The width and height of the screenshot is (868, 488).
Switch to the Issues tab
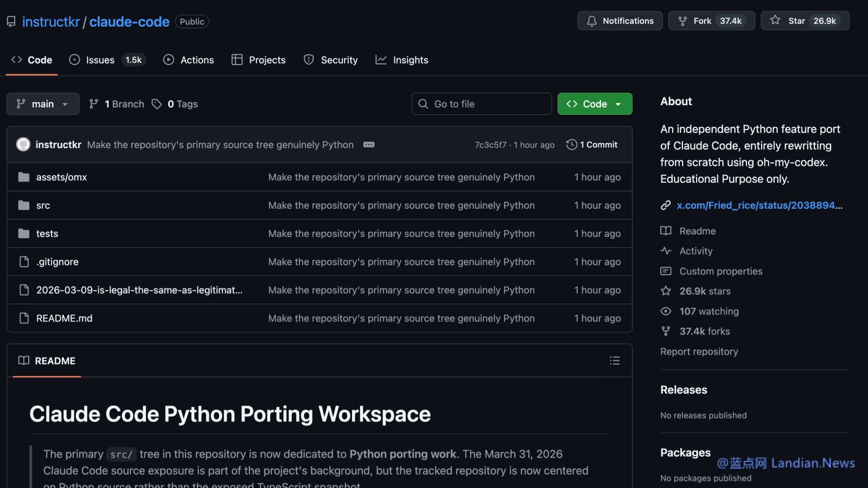coord(100,60)
